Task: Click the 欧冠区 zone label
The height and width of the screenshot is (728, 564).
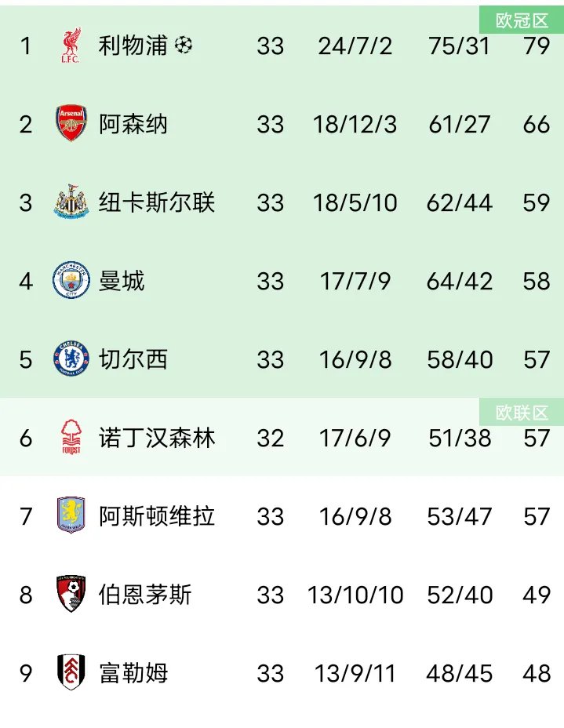Action: coord(522,20)
